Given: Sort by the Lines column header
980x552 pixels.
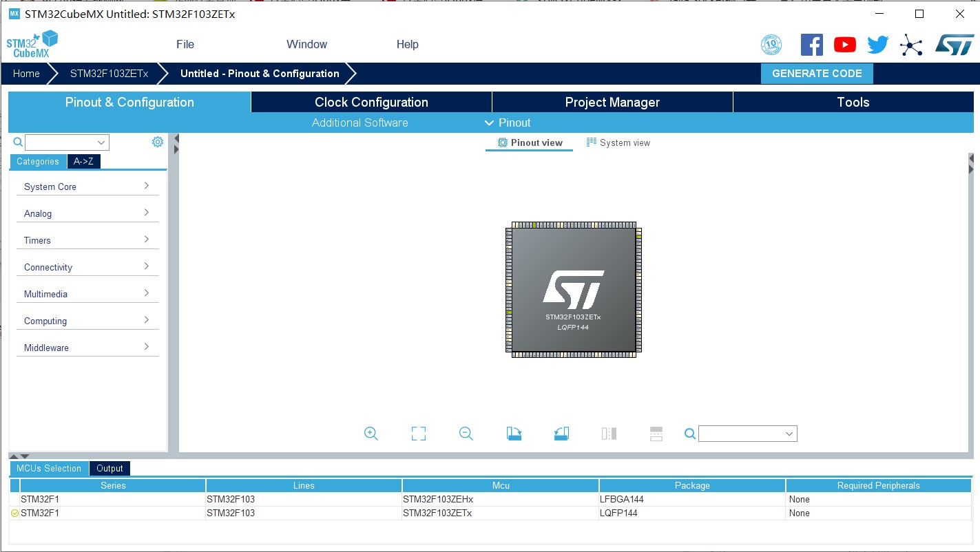Looking at the screenshot, I should 304,485.
